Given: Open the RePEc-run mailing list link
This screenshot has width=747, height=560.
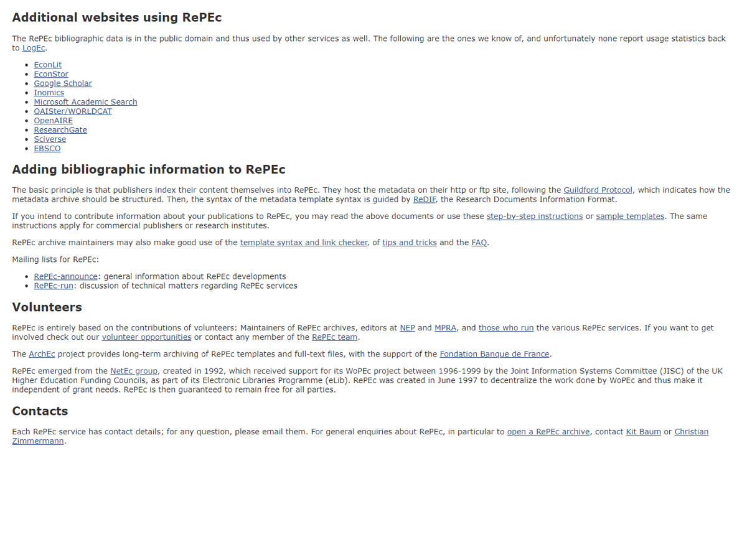Looking at the screenshot, I should [54, 286].
